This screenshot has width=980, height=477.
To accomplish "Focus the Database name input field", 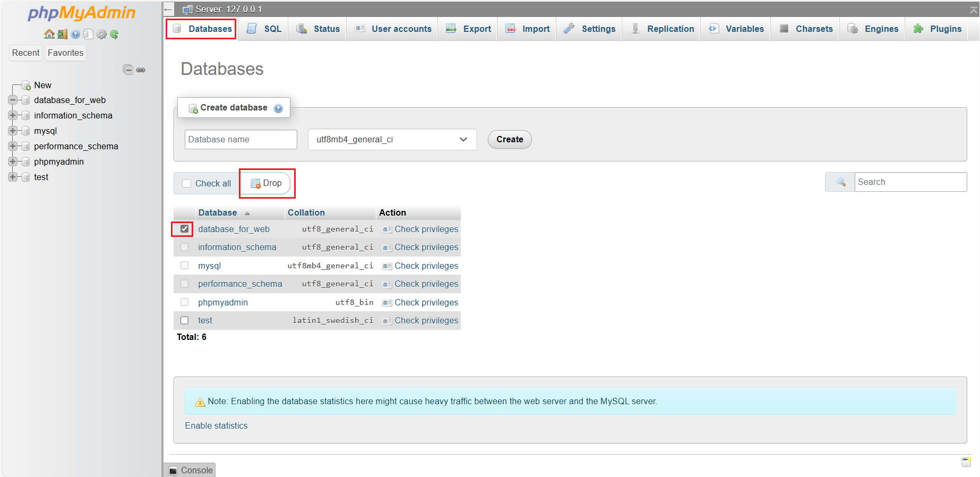I will [241, 140].
